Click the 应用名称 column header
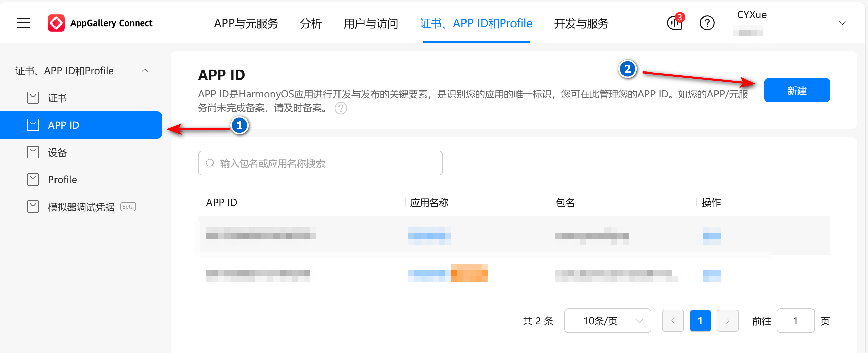Image resolution: width=868 pixels, height=353 pixels. 429,203
